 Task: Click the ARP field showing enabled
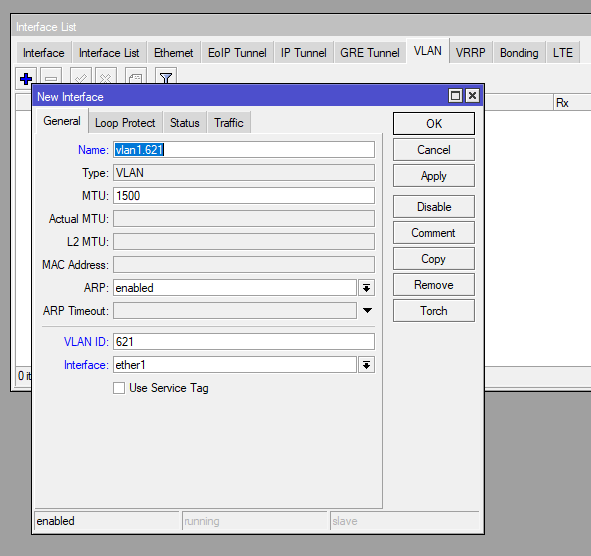[235, 288]
